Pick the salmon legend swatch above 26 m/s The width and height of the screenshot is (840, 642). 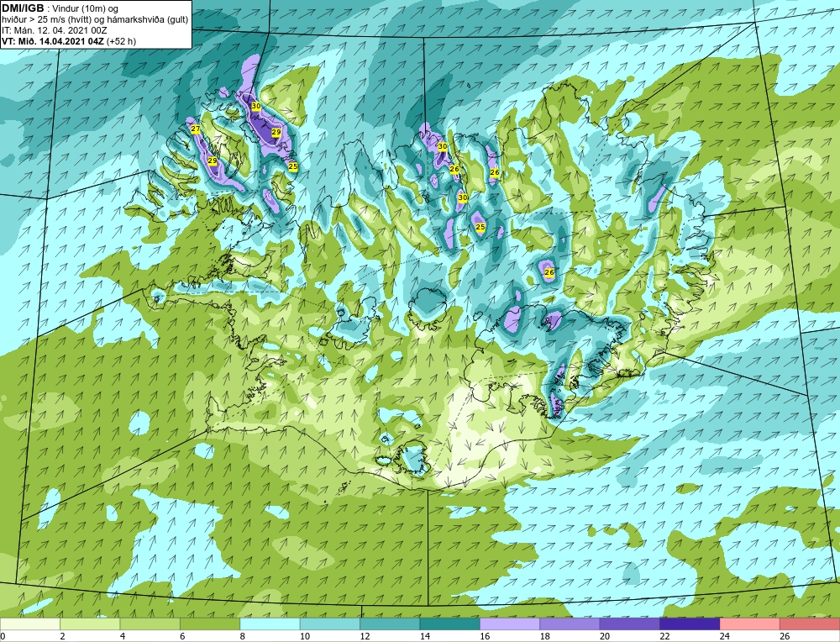(x=810, y=624)
